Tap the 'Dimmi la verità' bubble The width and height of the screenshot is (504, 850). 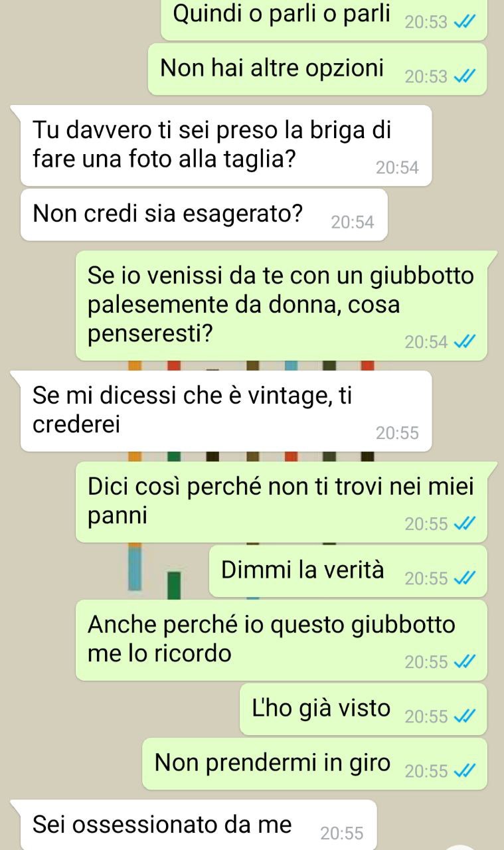pos(348,571)
